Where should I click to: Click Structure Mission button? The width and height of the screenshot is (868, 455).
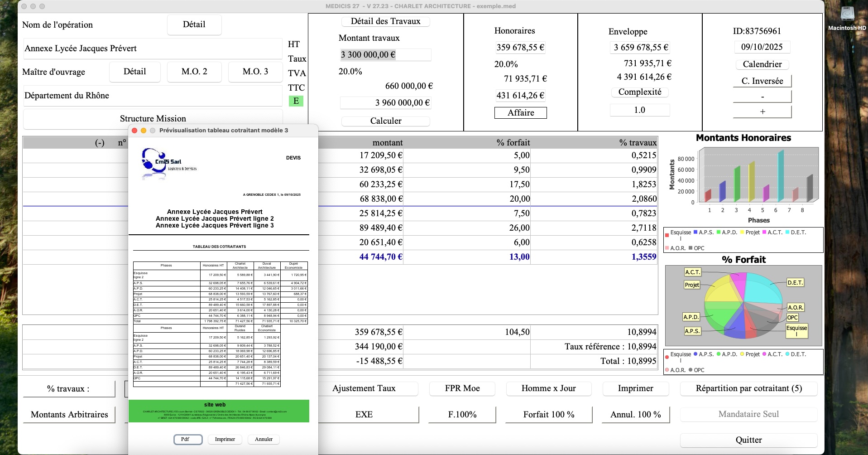tap(153, 119)
